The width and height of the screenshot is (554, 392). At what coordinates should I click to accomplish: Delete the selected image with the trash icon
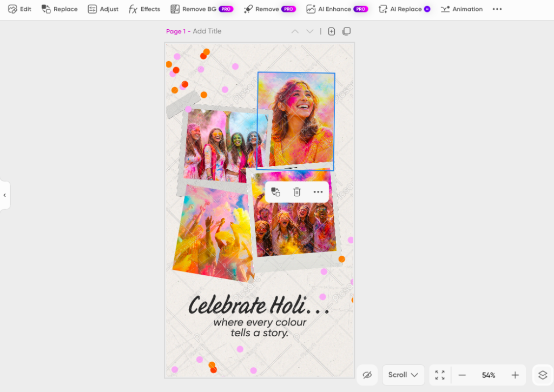pos(297,192)
